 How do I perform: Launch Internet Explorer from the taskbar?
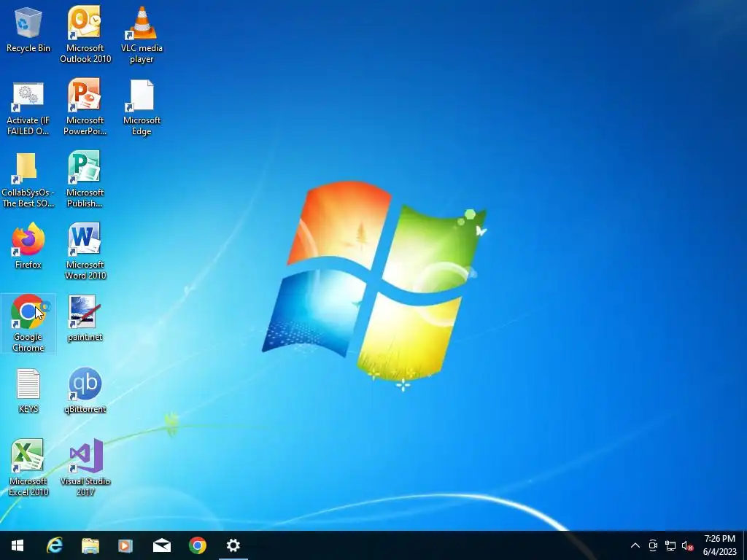pos(54,545)
